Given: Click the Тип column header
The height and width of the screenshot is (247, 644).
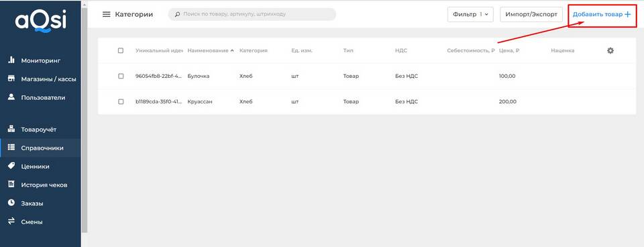Looking at the screenshot, I should coord(348,50).
